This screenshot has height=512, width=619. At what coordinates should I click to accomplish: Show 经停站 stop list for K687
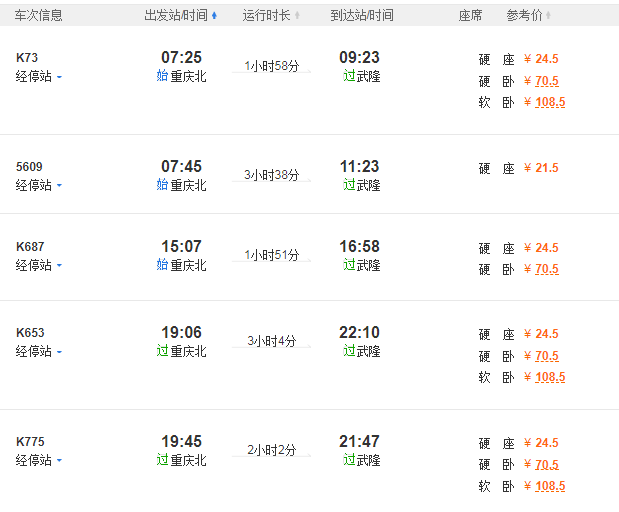(x=38, y=265)
